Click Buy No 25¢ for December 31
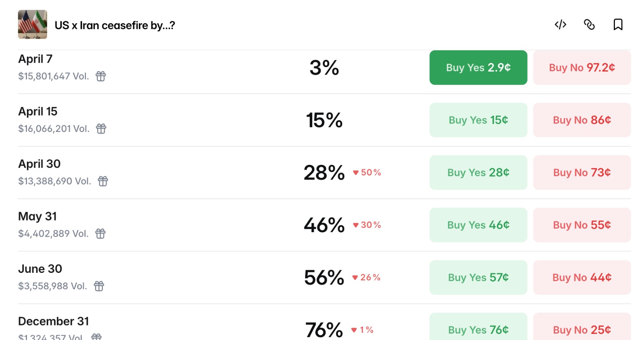The width and height of the screenshot is (644, 340). point(582,329)
